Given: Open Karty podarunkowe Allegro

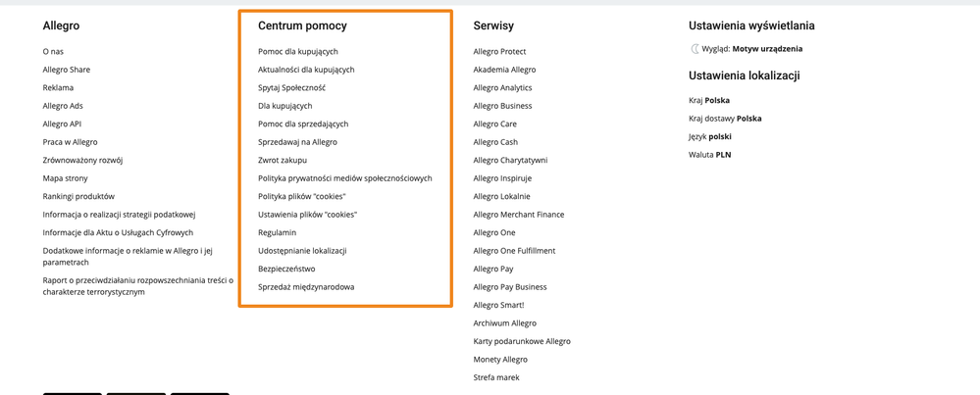Looking at the screenshot, I should [x=522, y=341].
